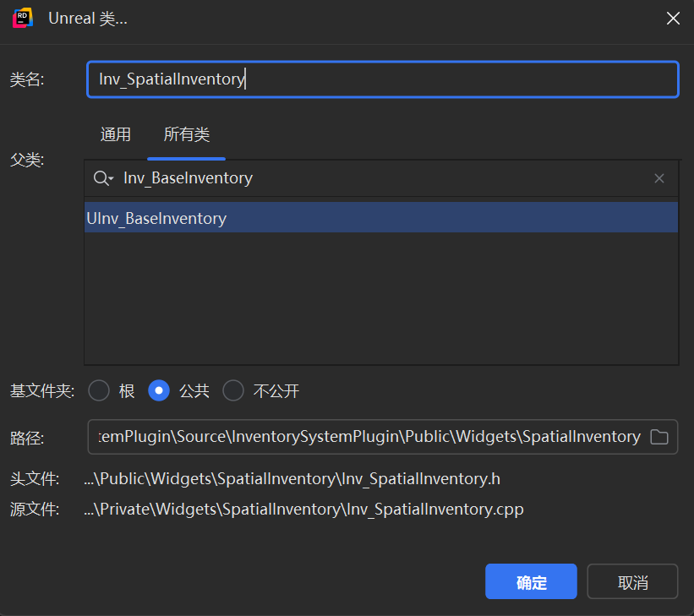Click the 路径 label
The image size is (694, 616).
(x=27, y=438)
